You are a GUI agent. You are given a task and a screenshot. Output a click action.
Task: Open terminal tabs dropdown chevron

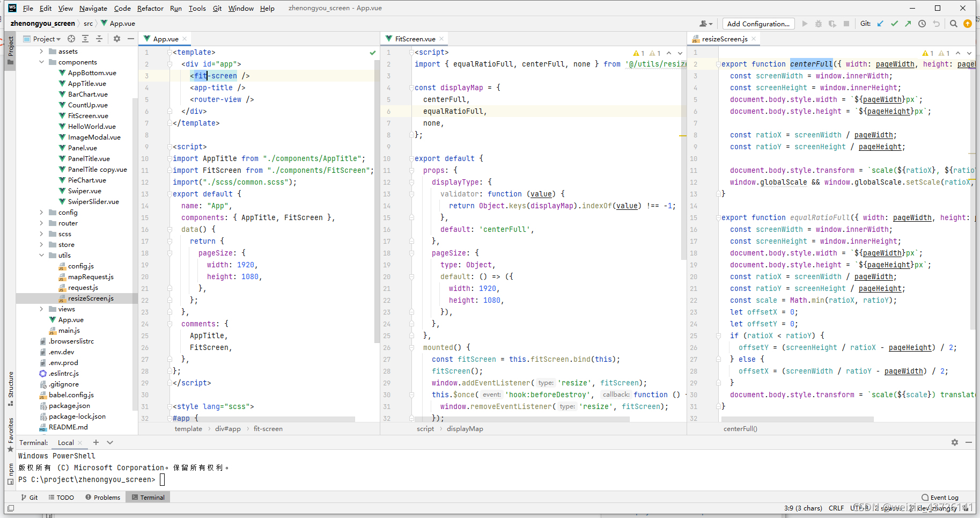(110, 442)
